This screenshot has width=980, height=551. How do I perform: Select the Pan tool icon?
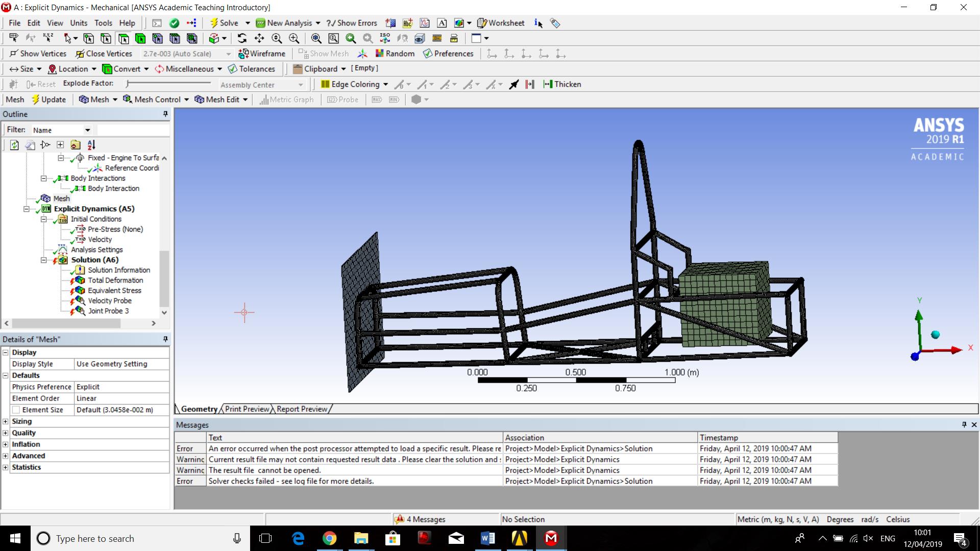point(259,38)
